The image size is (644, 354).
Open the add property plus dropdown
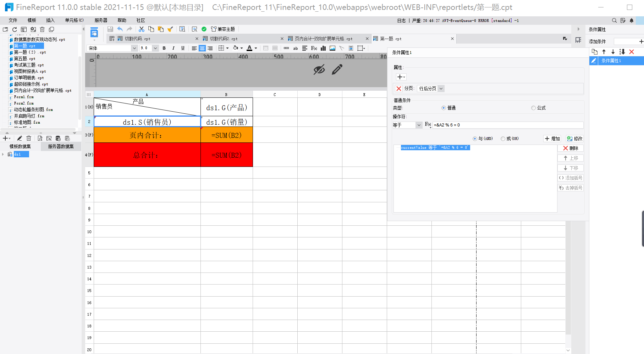click(401, 77)
